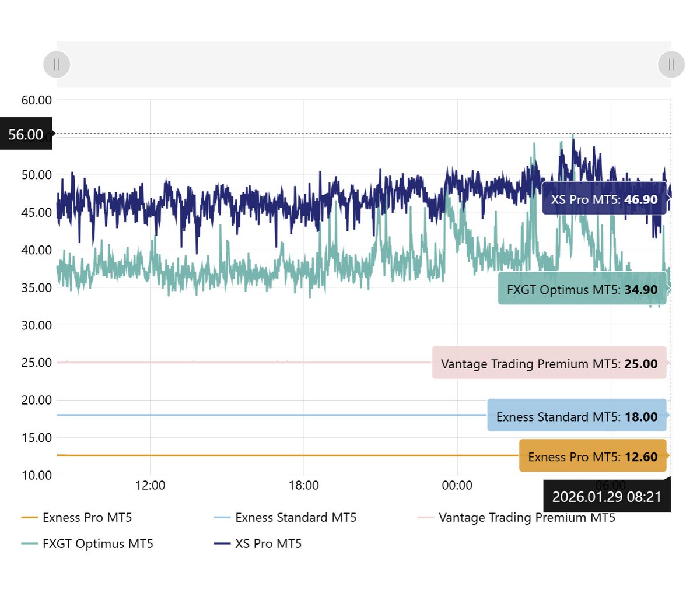Click the 56.00 y-axis cursor label
The width and height of the screenshot is (700, 590).
click(x=26, y=134)
